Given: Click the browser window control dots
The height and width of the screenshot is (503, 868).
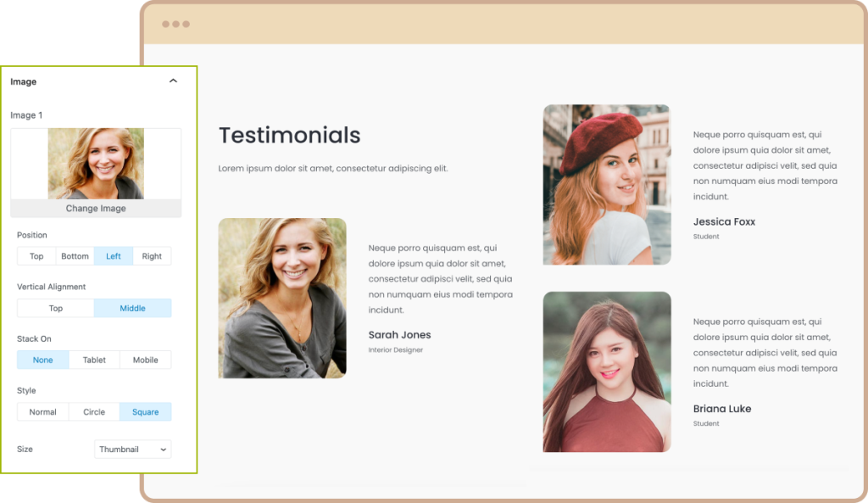Looking at the screenshot, I should (x=175, y=25).
